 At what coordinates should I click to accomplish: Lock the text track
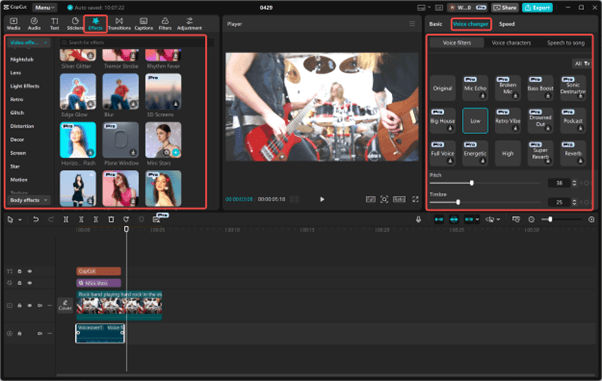coord(20,271)
